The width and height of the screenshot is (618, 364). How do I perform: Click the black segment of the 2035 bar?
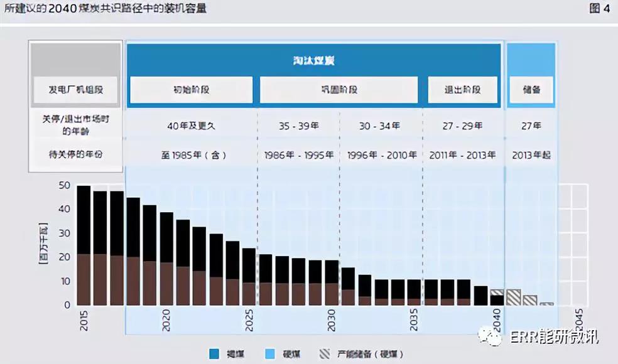(414, 289)
